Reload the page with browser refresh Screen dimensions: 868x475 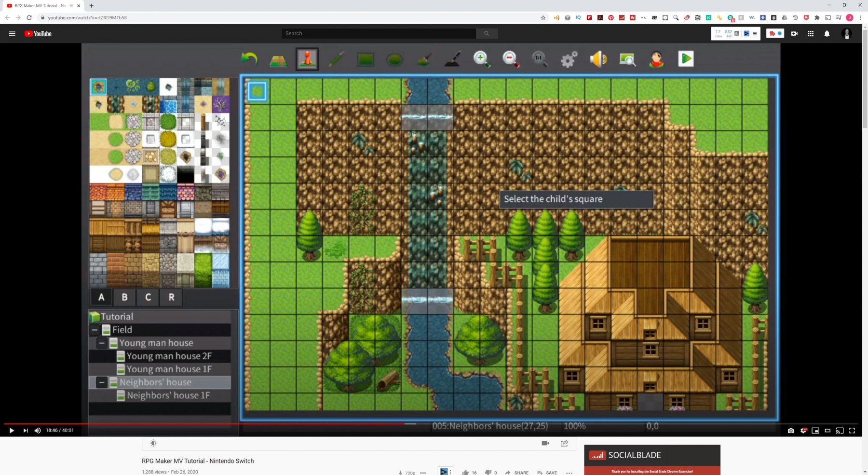click(29, 17)
